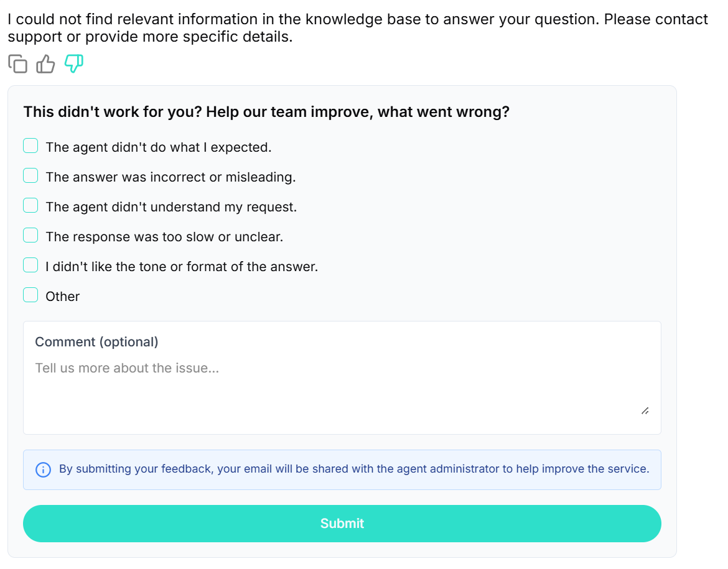Toggle the teal thumbs down icon

tap(74, 63)
